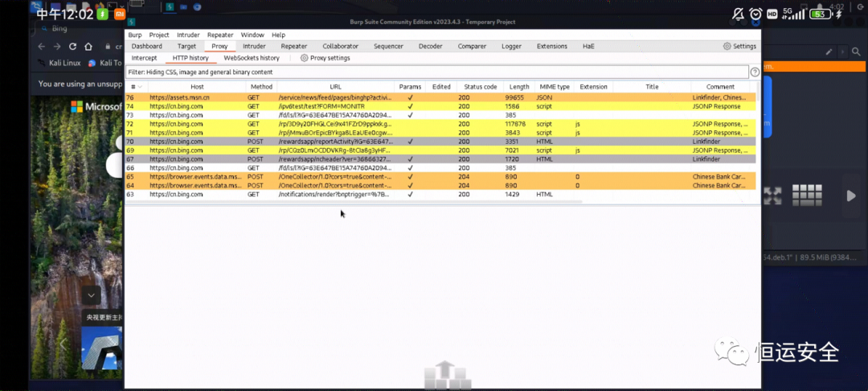Switch to the Collaborator tab

click(x=341, y=47)
